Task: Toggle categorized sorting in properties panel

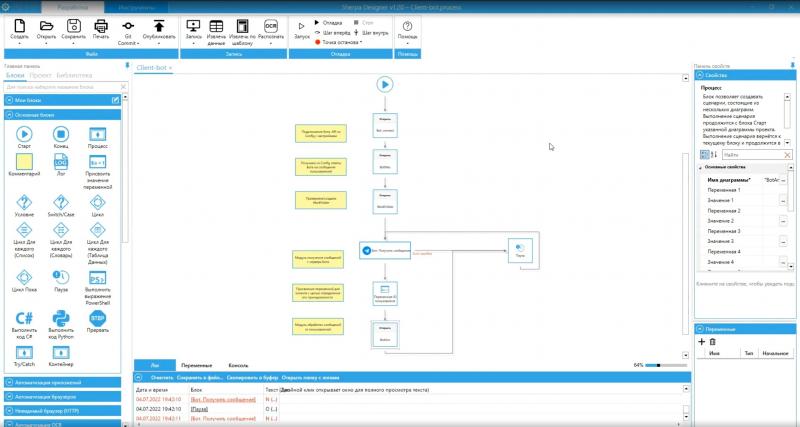Action: click(705, 154)
